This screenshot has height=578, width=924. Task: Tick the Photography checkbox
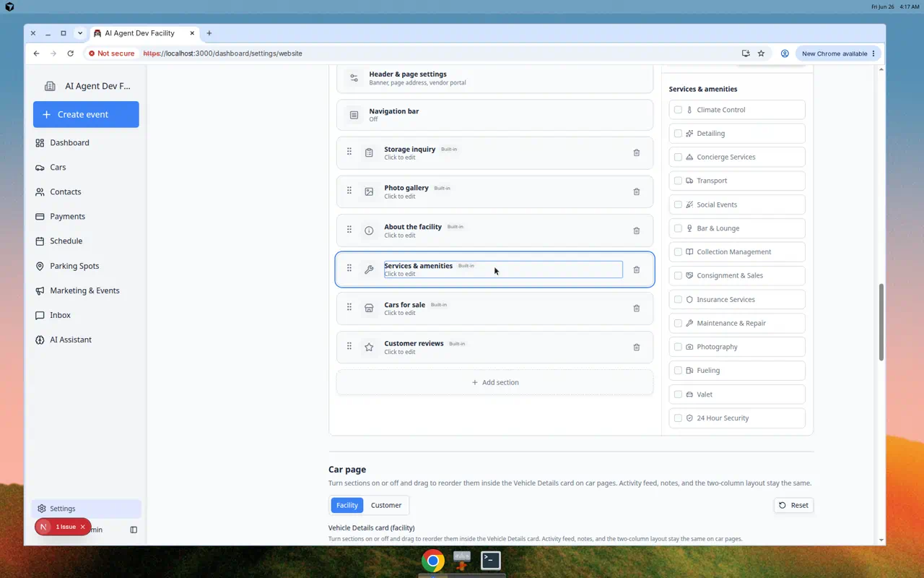678,347
